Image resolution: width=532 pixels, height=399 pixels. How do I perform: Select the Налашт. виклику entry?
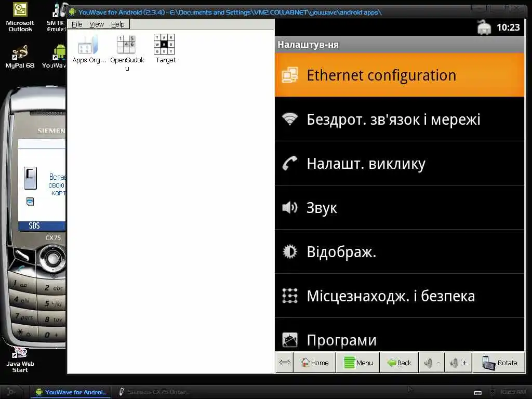pyautogui.click(x=400, y=163)
